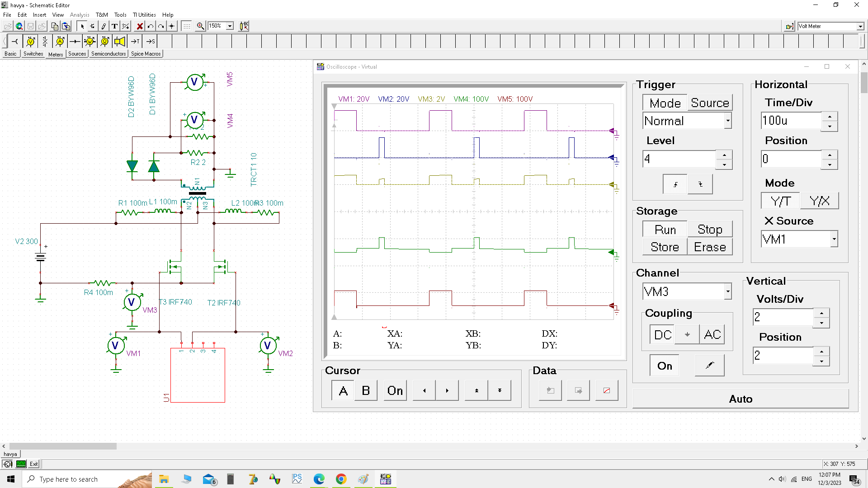Open the trigger mode Normal dropdown

728,121
